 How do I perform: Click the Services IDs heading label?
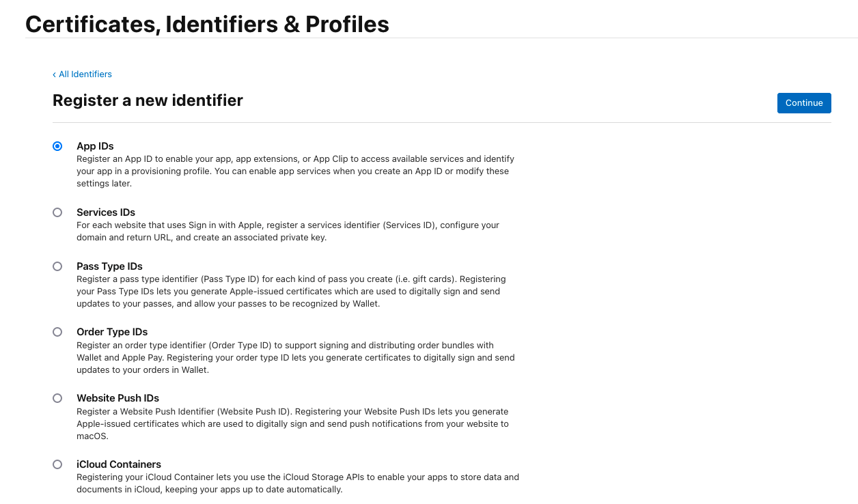(106, 212)
